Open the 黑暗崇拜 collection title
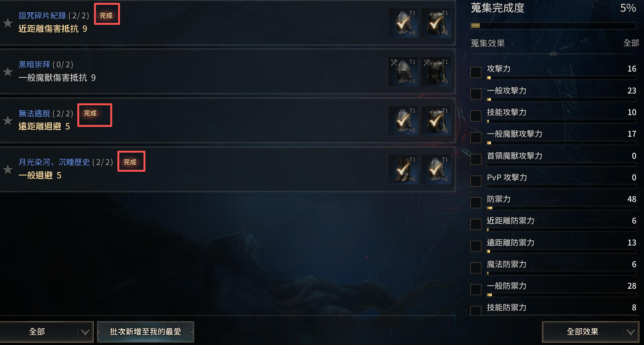Screen dimensions: 644x345 pos(34,65)
